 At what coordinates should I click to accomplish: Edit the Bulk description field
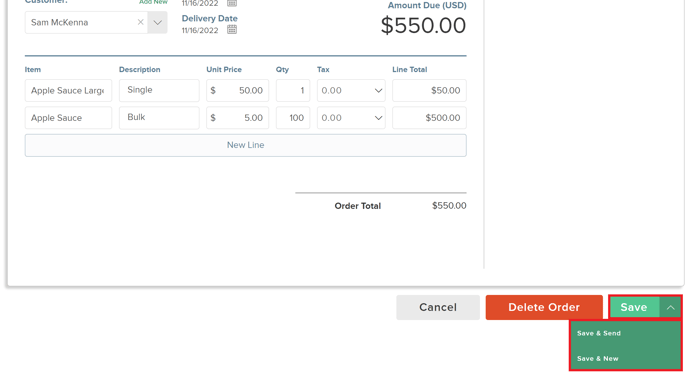pos(159,118)
